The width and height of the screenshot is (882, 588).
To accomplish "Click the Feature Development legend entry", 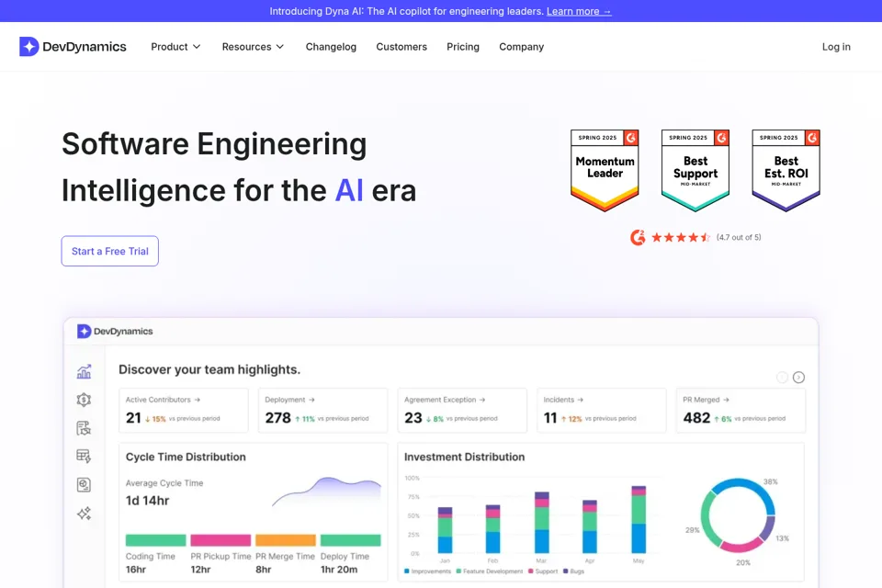I will click(489, 571).
